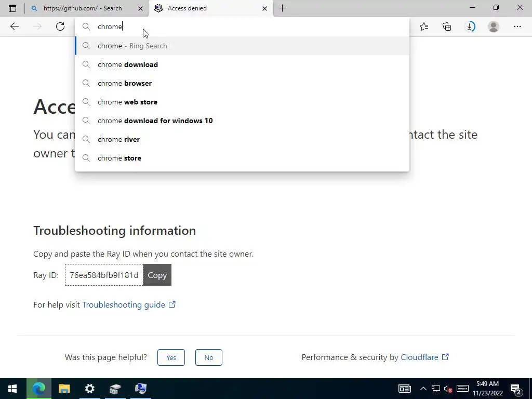
Task: Open the Favorites star list icon
Action: 424,26
